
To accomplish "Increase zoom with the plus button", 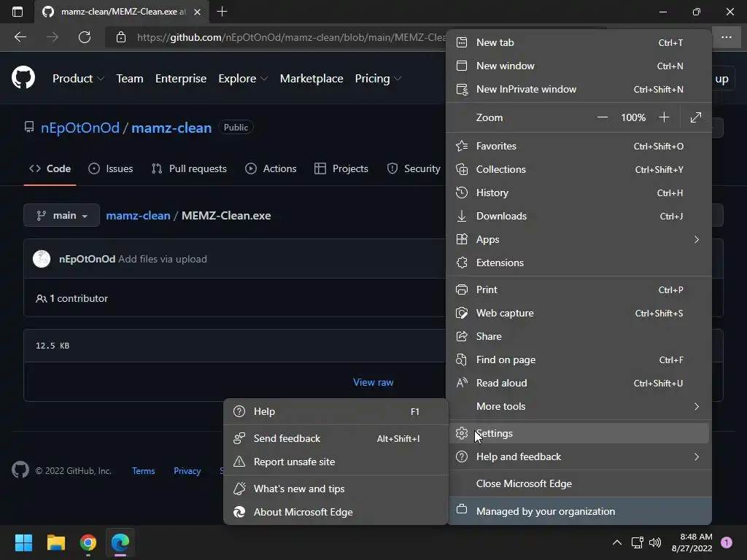I will (x=664, y=117).
